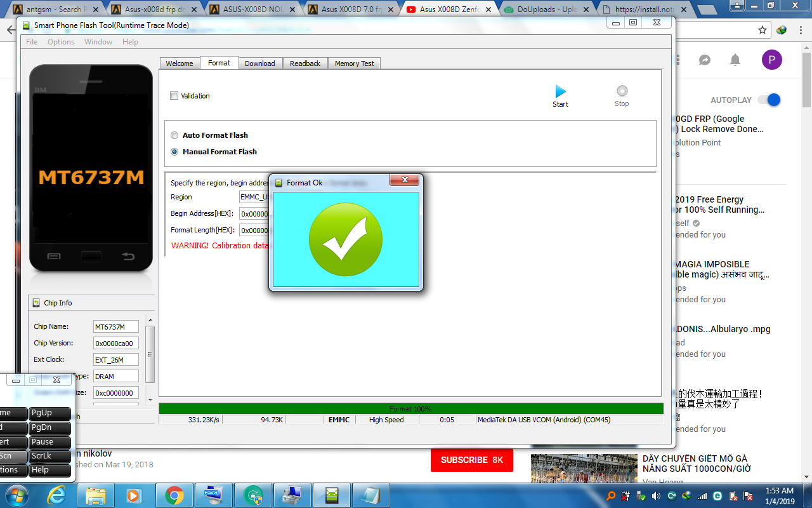
Task: Open On-Screen Keyboard taskbar icon
Action: (x=214, y=495)
